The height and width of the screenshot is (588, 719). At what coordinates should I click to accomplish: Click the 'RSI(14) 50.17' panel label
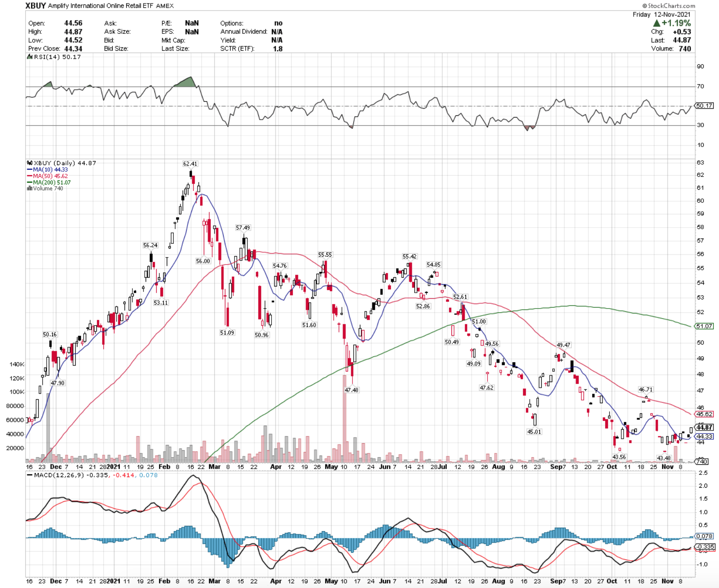[57, 57]
